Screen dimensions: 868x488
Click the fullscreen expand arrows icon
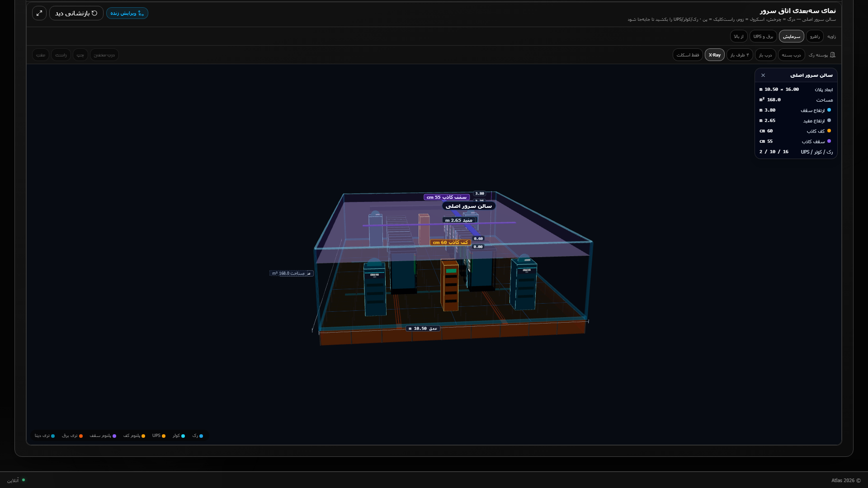[39, 13]
